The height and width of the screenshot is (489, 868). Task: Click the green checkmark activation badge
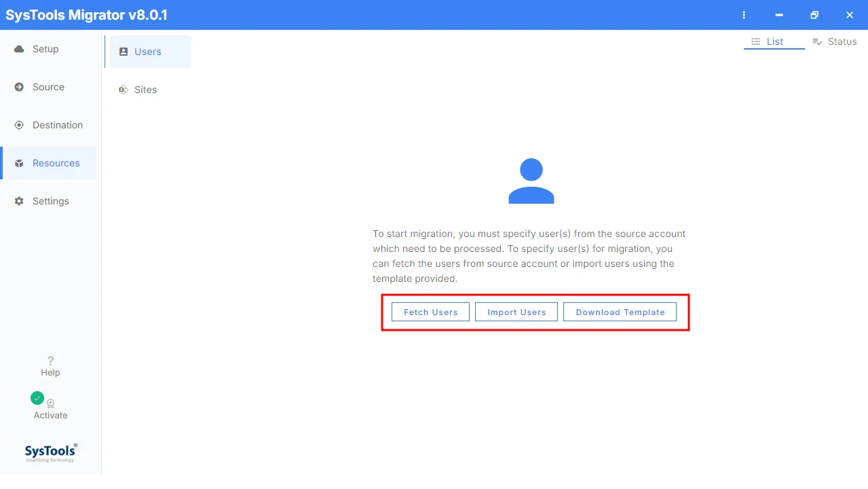37,398
